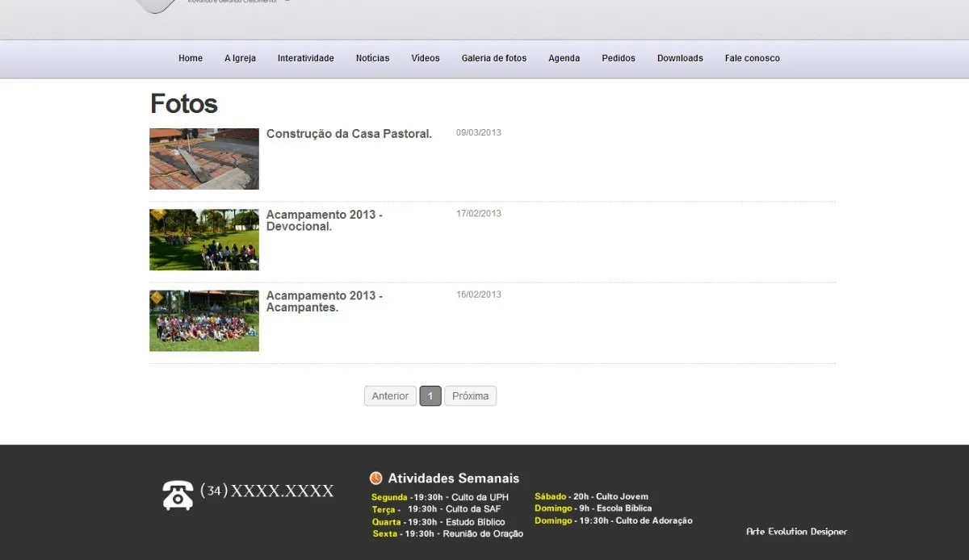Select Notícias in the navigation bar
This screenshot has width=969, height=560.
pos(372,58)
